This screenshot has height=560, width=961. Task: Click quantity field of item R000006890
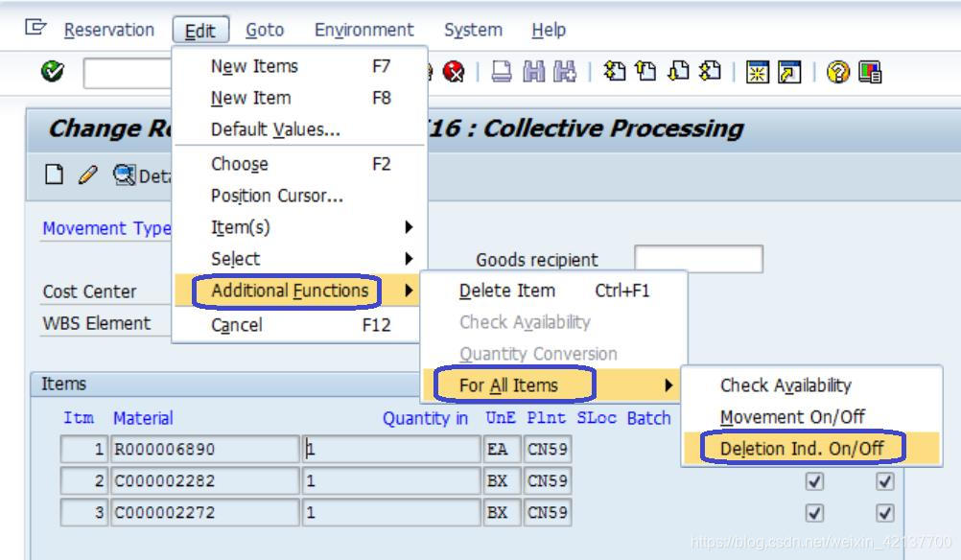point(391,449)
